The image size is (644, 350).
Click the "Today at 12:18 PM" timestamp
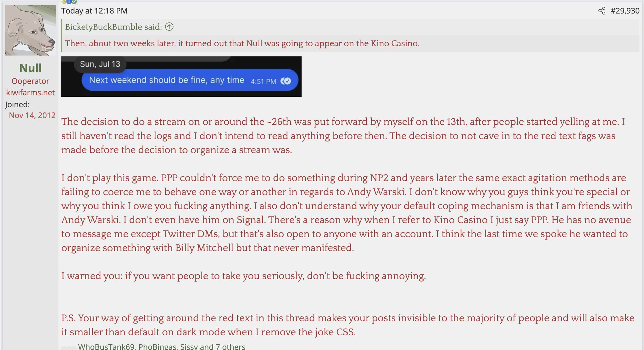click(x=94, y=11)
